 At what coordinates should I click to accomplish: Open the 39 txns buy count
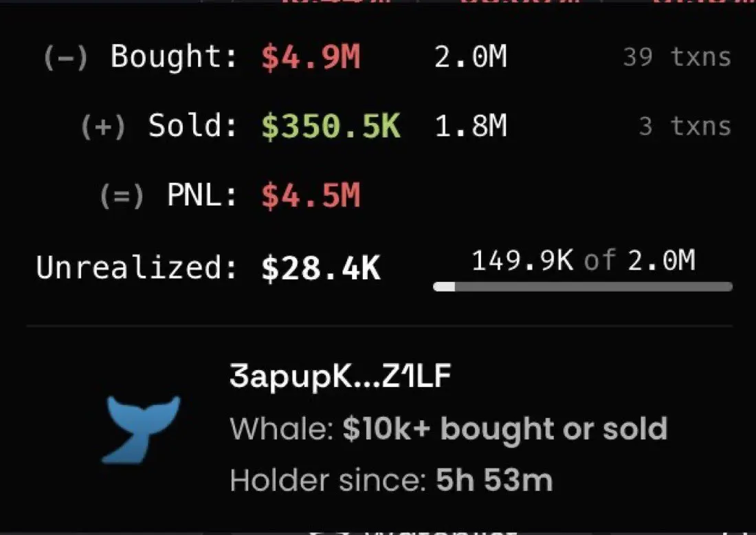[x=677, y=57]
